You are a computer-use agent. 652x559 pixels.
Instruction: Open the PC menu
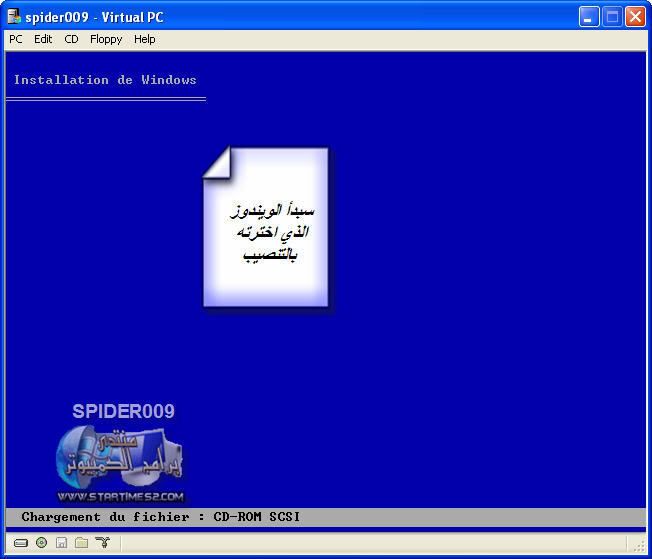click(x=16, y=39)
